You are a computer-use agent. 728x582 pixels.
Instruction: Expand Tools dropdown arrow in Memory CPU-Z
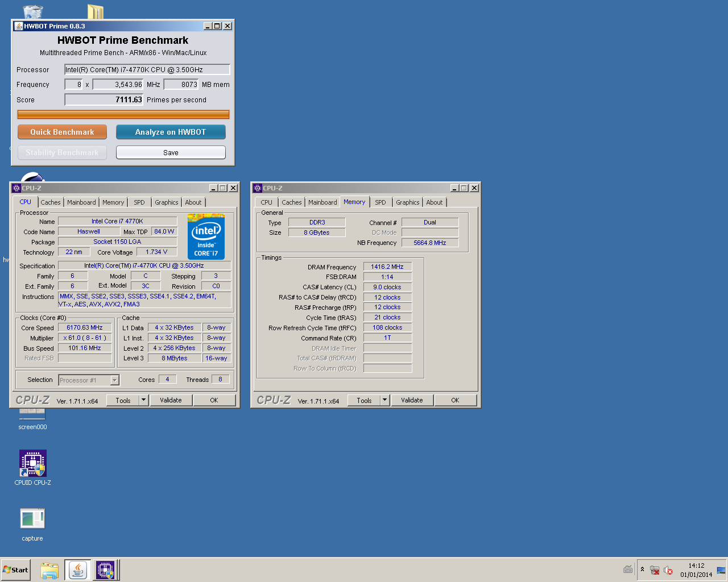tap(385, 400)
